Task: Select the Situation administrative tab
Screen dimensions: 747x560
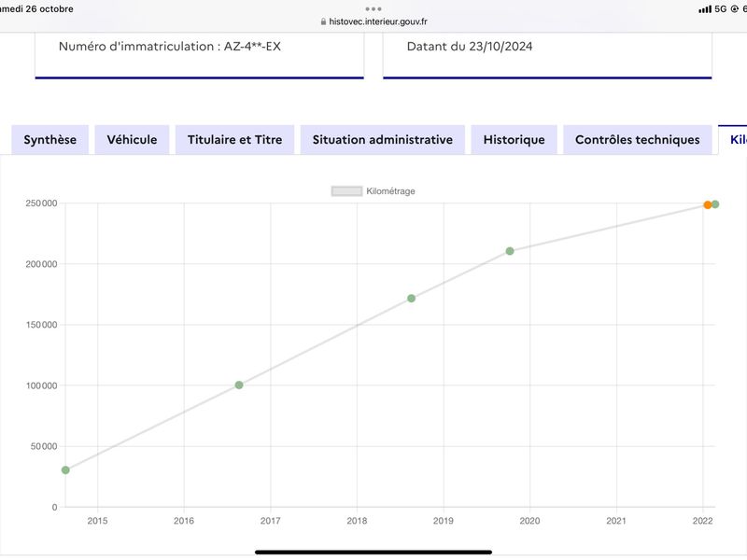Action: [383, 139]
